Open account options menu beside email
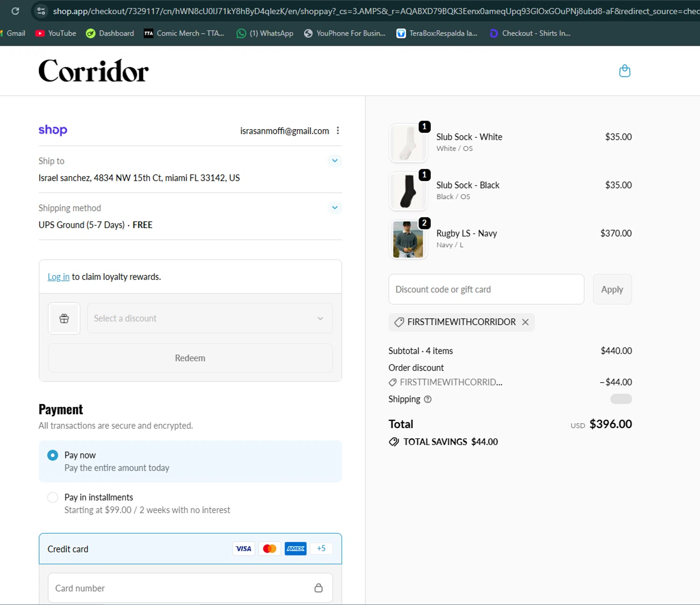Screen dimensions: 700x605 338,131
